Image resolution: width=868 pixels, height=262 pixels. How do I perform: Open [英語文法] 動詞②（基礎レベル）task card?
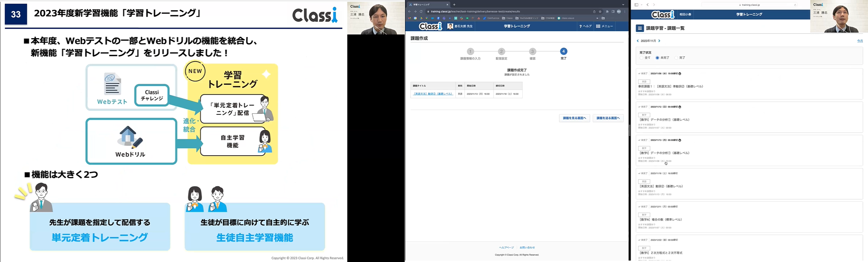[x=749, y=184]
